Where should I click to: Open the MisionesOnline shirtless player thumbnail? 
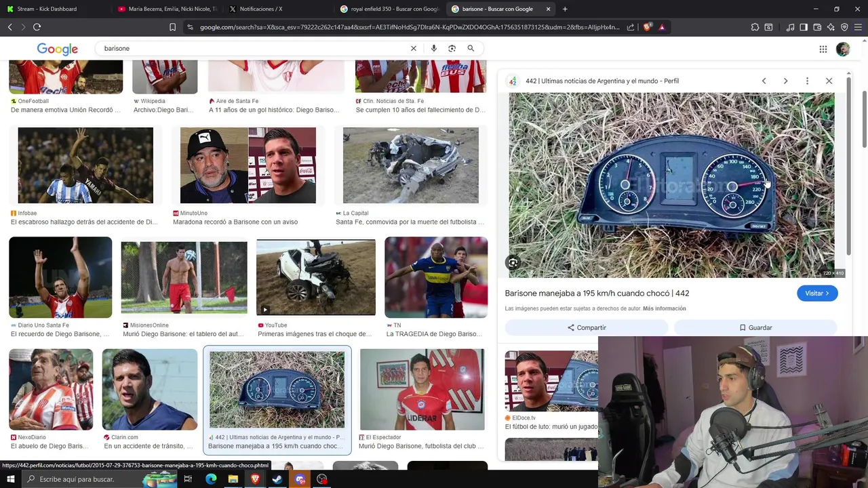184,277
